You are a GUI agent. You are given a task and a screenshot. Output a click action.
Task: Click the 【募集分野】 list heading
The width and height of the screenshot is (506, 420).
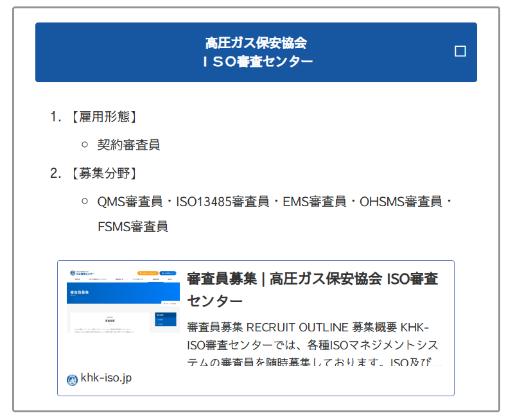point(104,173)
